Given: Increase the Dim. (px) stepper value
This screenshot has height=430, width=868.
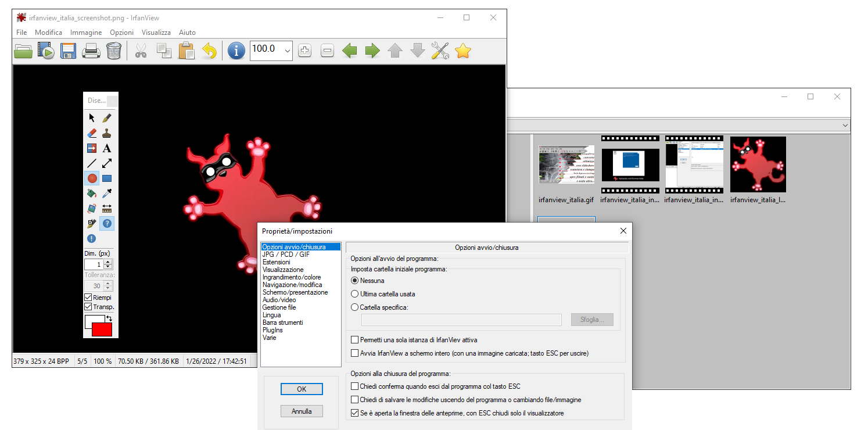Looking at the screenshot, I should click(108, 262).
